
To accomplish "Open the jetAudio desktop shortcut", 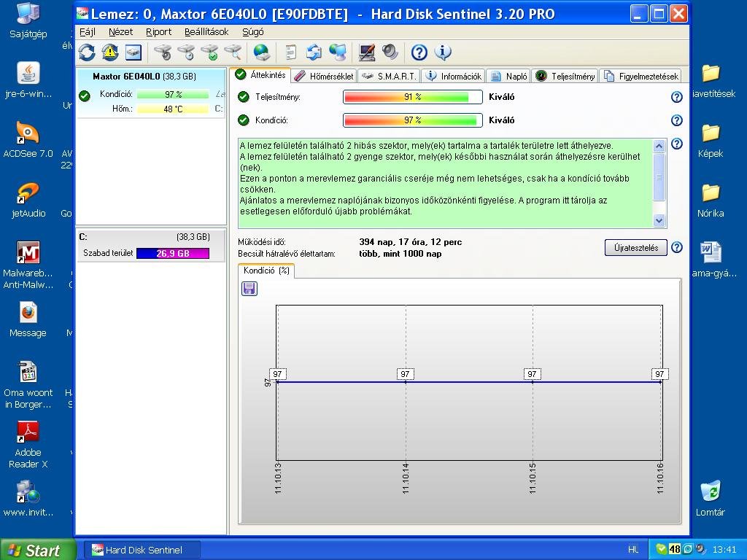I will (28, 201).
